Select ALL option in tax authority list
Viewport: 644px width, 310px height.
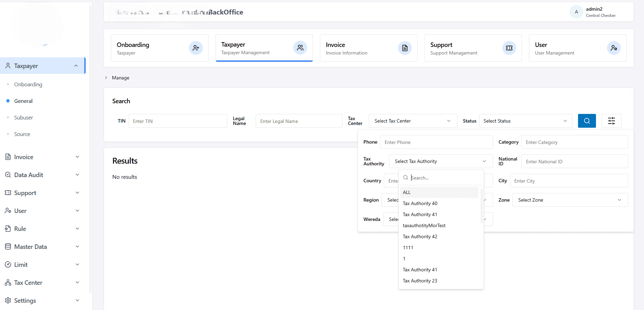click(439, 192)
